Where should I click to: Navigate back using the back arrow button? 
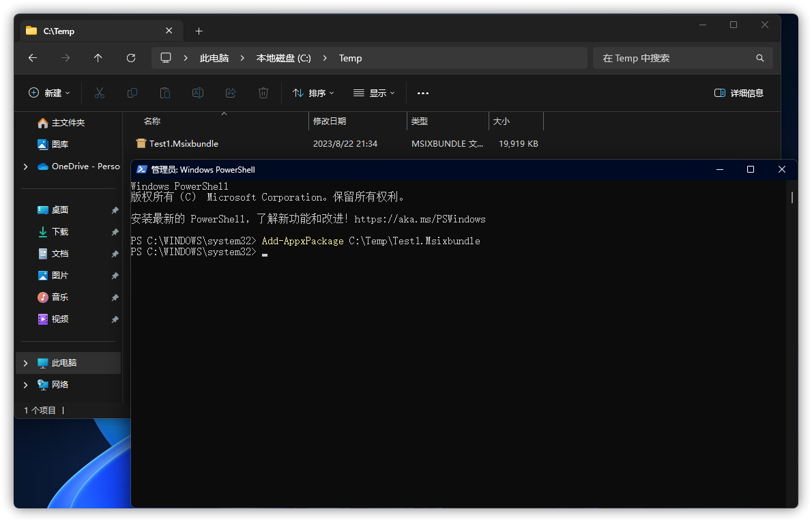pyautogui.click(x=32, y=58)
